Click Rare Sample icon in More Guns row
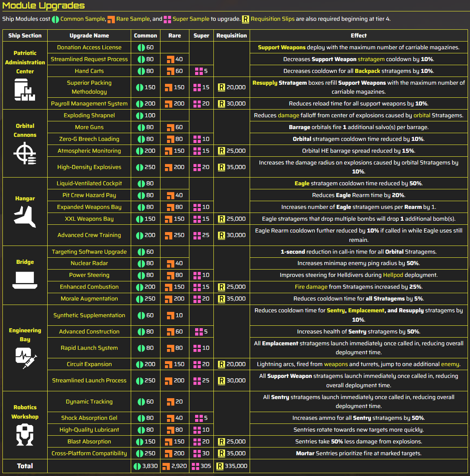 [171, 127]
